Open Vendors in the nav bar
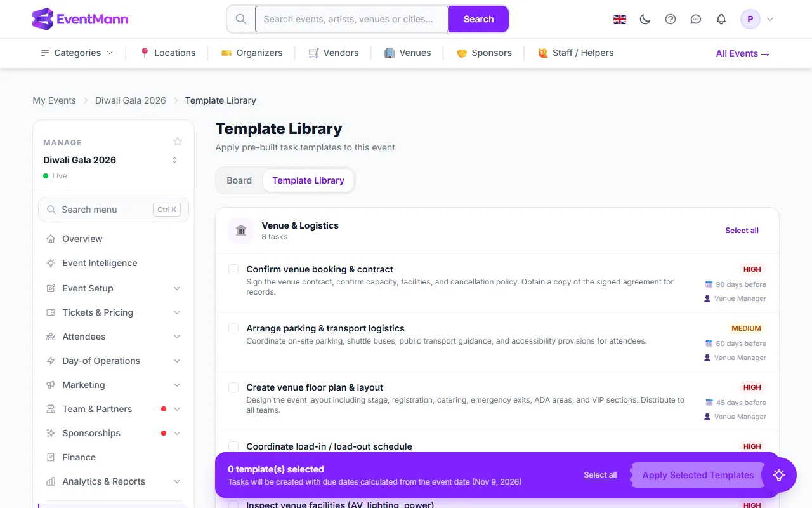The width and height of the screenshot is (812, 508). coord(334,53)
